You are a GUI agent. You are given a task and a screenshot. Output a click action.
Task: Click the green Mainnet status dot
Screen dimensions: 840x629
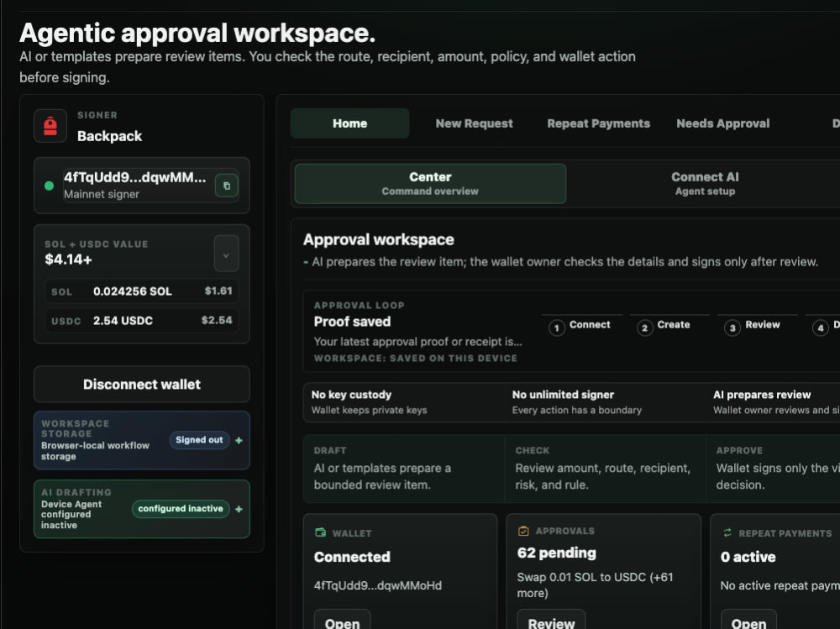click(x=49, y=186)
